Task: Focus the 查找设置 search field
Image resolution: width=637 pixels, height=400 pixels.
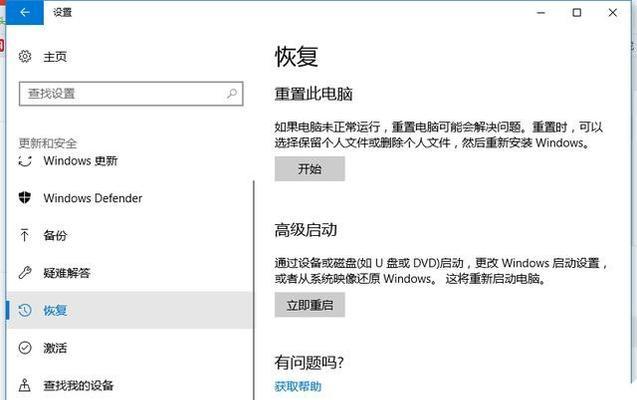Action: tap(131, 94)
